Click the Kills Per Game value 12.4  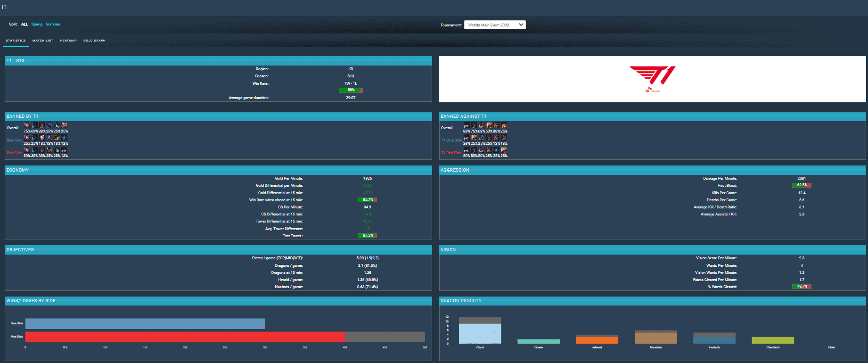tap(802, 193)
